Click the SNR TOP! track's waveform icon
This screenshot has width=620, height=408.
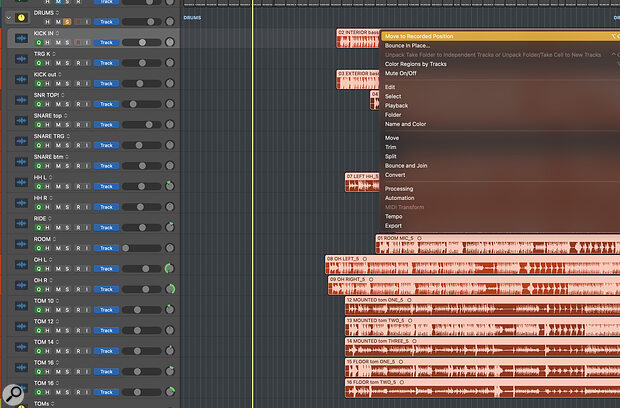(x=21, y=100)
